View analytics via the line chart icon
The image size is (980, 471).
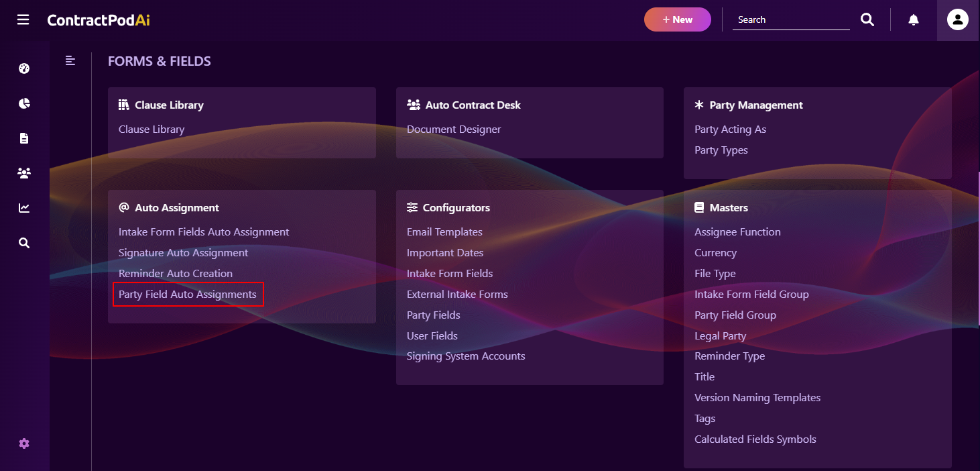coord(24,207)
